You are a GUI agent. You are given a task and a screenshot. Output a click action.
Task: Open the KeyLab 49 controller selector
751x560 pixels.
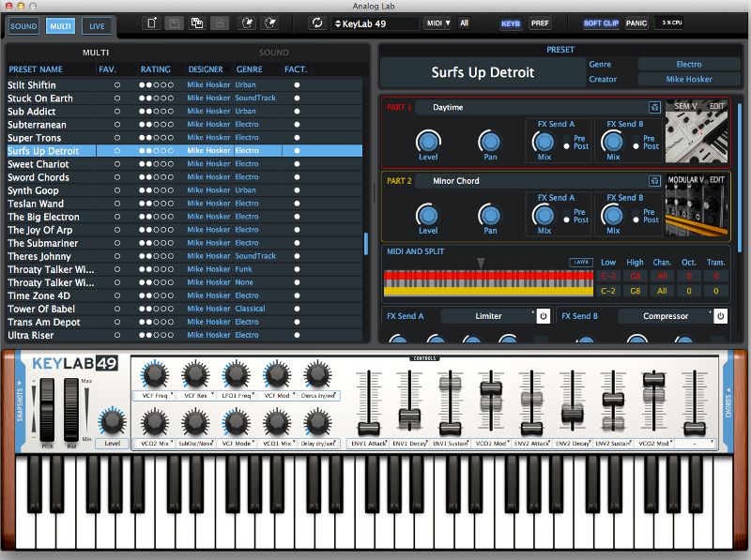point(375,23)
